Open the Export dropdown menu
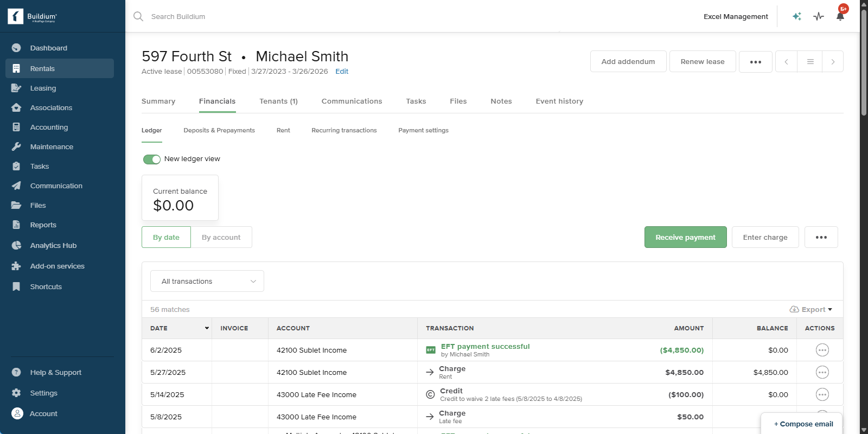868x434 pixels. [811, 309]
